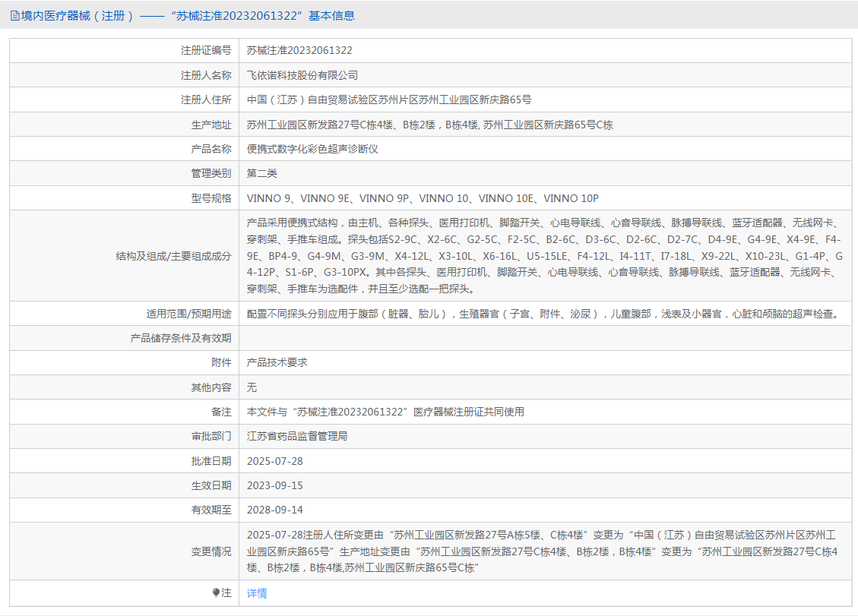
Task: Select the intended-use text 配置不同探头分别应用于腹部
Action: (x=544, y=314)
